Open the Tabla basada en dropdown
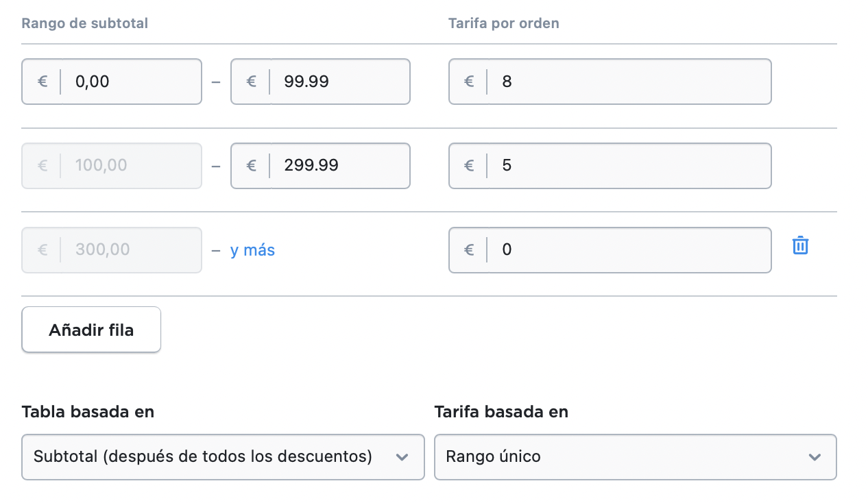The image size is (868, 503). [x=223, y=456]
